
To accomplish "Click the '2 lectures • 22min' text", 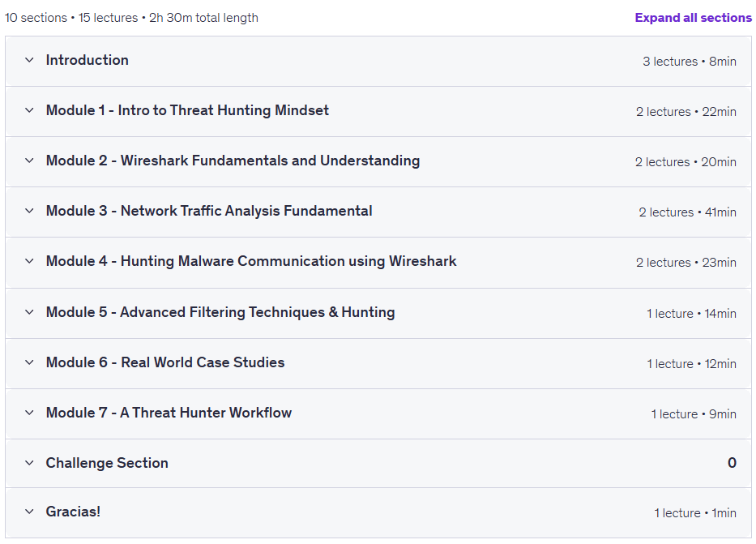I will [x=686, y=112].
